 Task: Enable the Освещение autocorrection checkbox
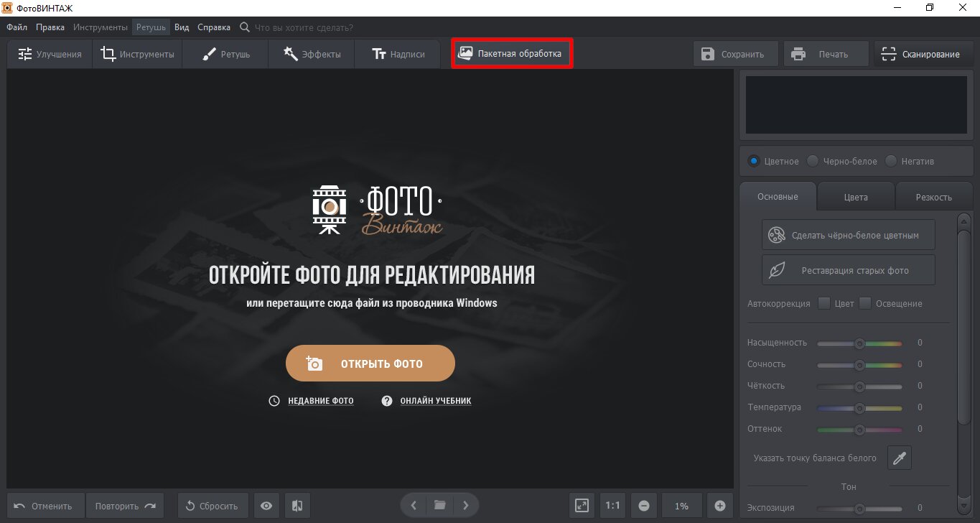tap(865, 303)
